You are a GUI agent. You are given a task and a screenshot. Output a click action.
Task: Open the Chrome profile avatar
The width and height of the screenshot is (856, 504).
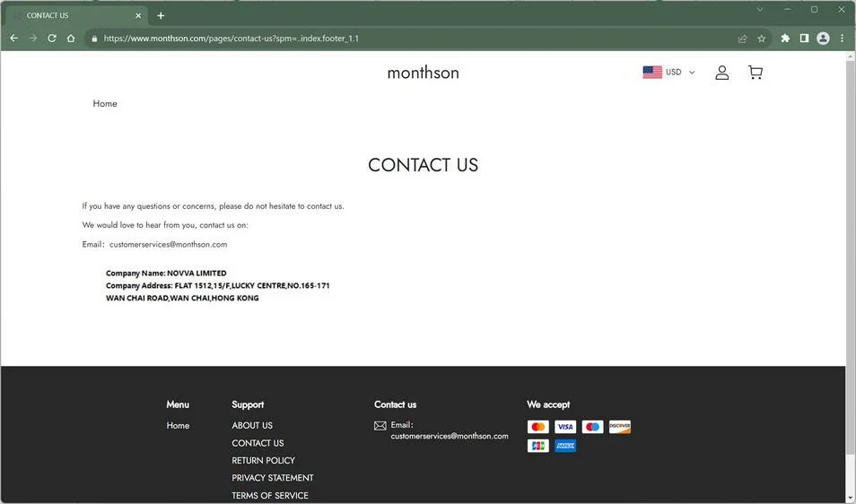tap(823, 39)
